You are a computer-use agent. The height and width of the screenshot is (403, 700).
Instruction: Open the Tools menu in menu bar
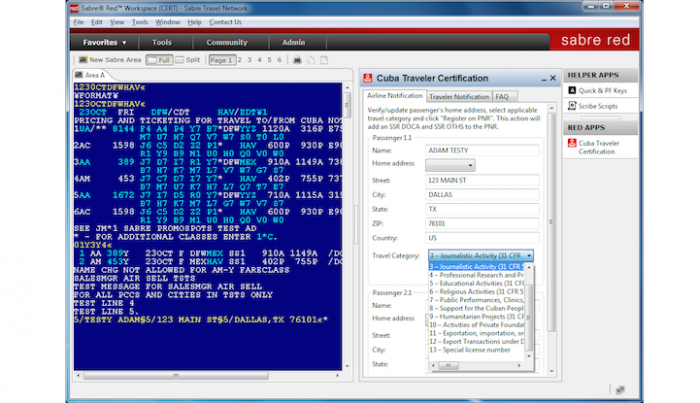[x=140, y=21]
